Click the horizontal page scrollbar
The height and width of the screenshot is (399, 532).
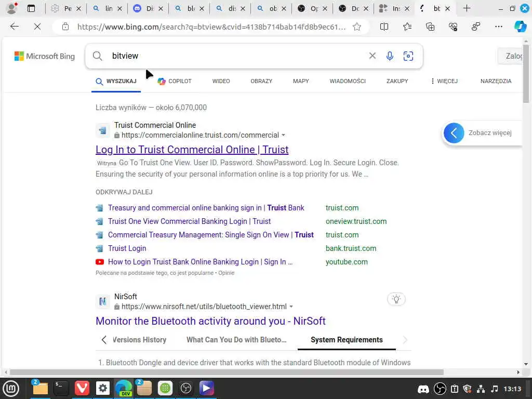[227, 372]
